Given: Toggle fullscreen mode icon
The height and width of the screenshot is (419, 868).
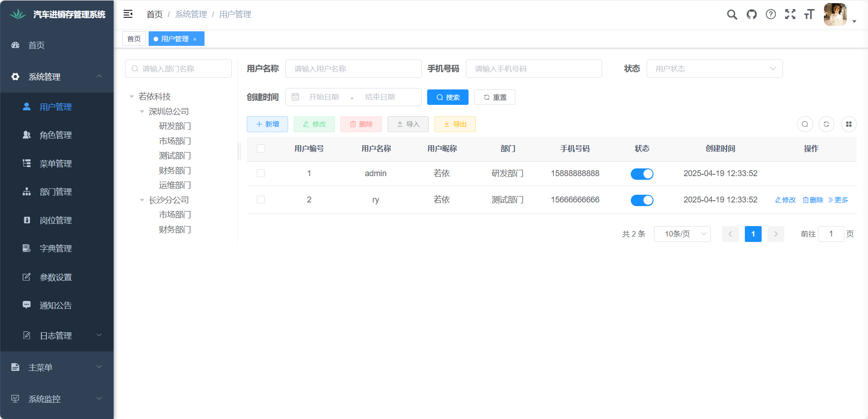Looking at the screenshot, I should (790, 15).
